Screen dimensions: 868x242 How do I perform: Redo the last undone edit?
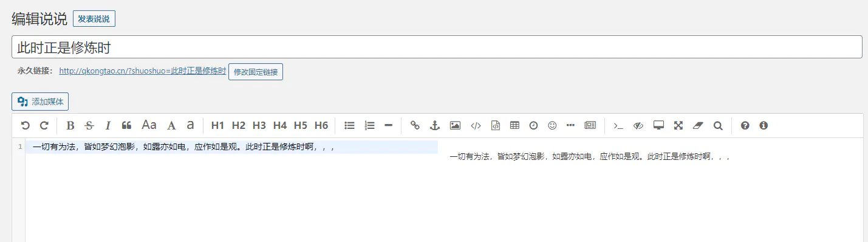pos(44,125)
